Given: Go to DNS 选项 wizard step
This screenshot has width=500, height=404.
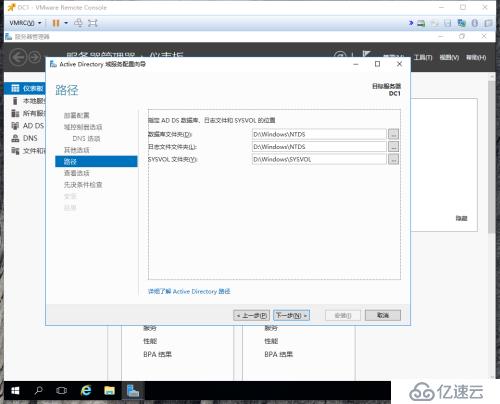Looking at the screenshot, I should click(86, 138).
